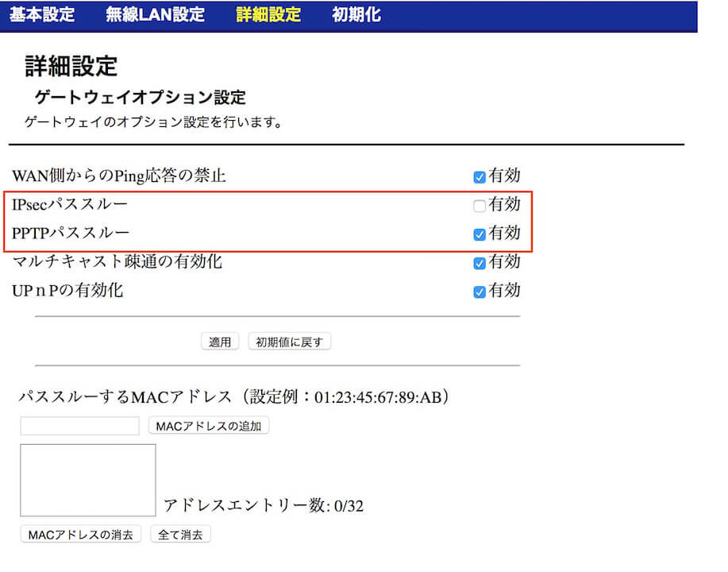Focus the MAC address input field
Viewport: 728px width, 572px height.
pyautogui.click(x=80, y=426)
